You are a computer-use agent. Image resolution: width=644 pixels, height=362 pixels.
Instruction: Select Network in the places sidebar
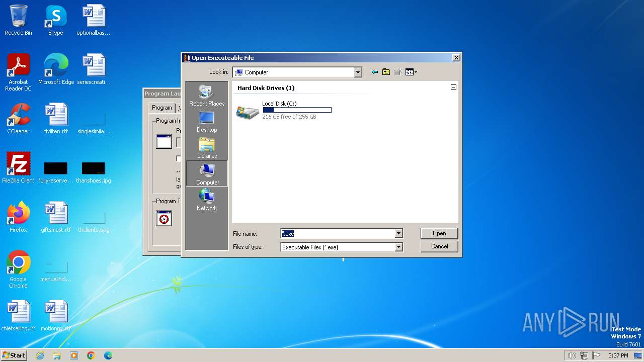[x=207, y=200]
